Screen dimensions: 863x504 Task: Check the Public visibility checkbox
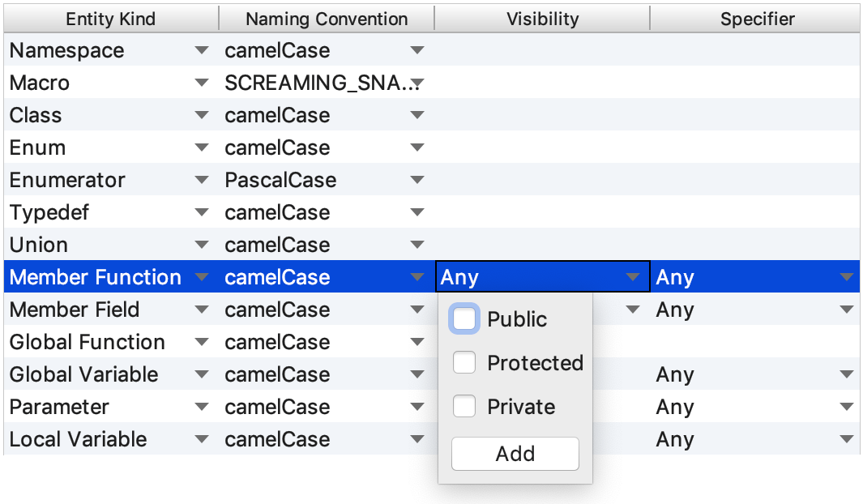pyautogui.click(x=464, y=318)
